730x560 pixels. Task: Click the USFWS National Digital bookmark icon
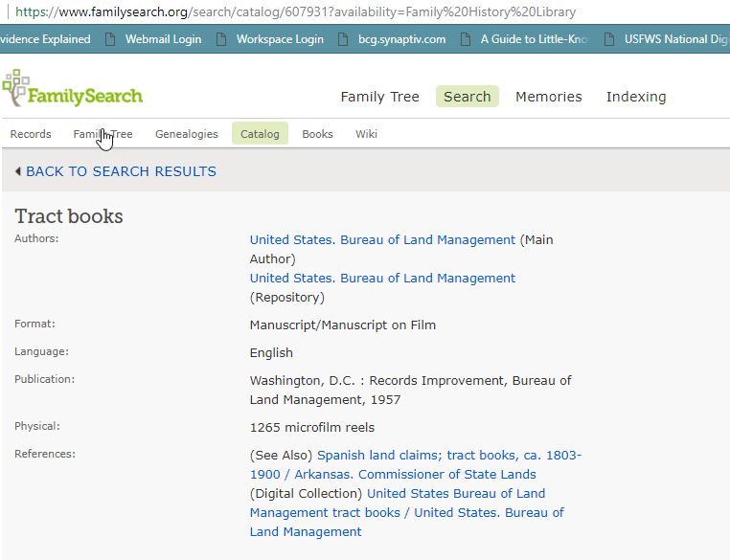pos(609,39)
